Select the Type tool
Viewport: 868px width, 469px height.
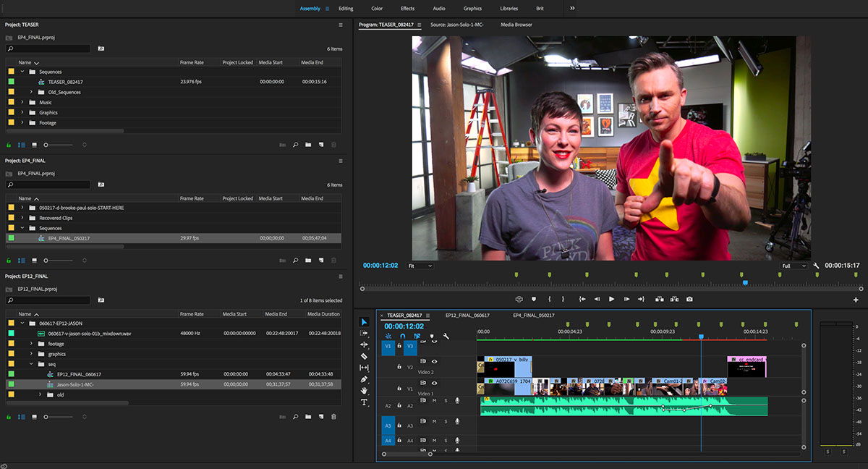365,402
